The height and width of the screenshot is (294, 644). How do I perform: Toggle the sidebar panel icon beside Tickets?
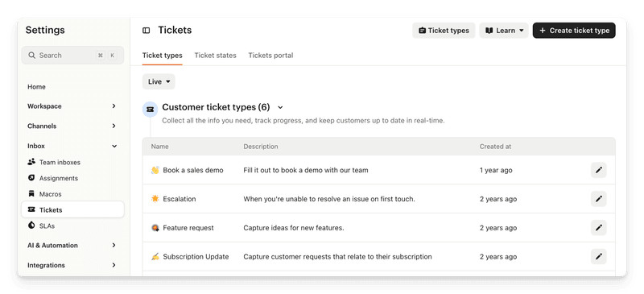click(x=147, y=31)
